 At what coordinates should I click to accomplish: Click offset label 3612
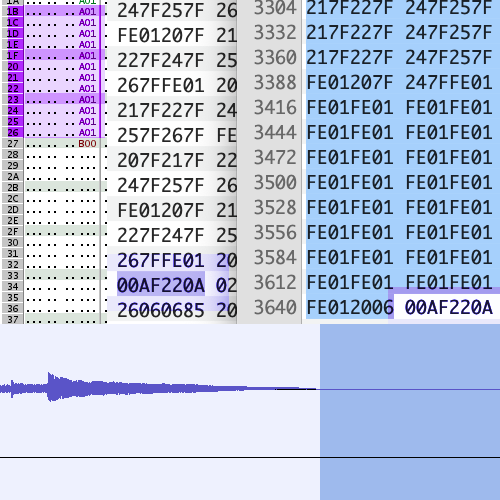point(275,282)
